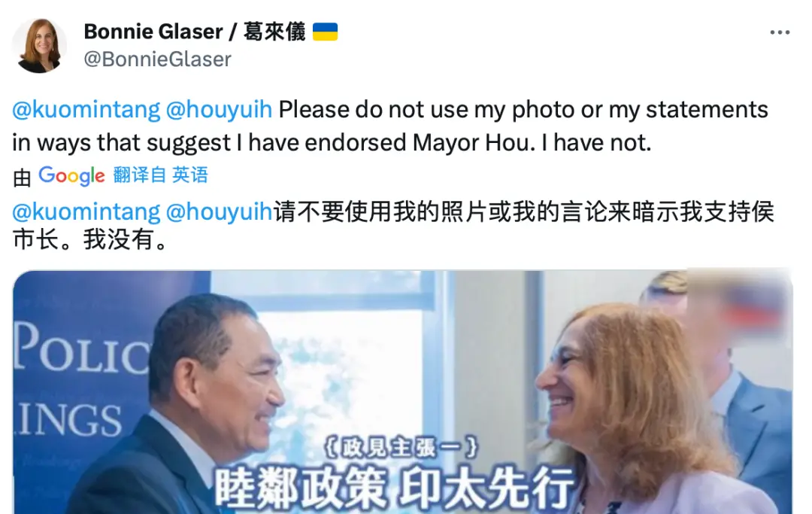The height and width of the screenshot is (514, 812).
Task: Click the Google logo in translation line
Action: click(72, 176)
